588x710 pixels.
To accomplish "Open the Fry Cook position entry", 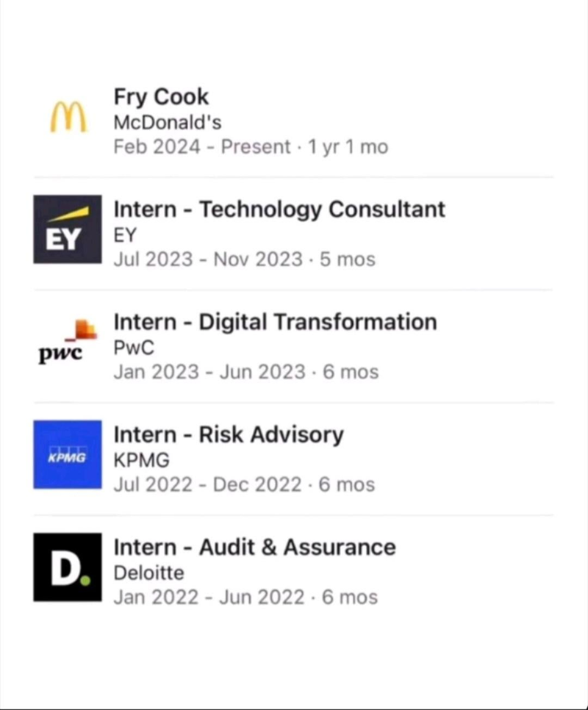I will coord(161,96).
